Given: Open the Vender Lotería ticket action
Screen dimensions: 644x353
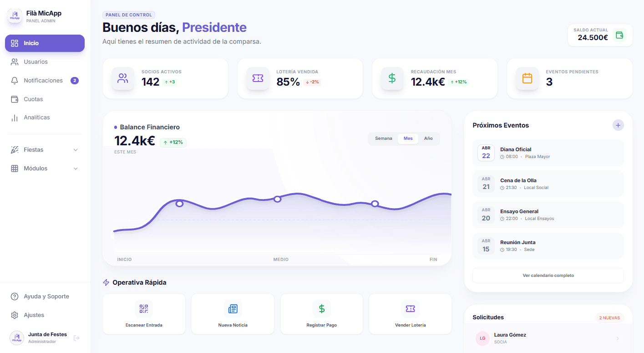Looking at the screenshot, I should 410,314.
